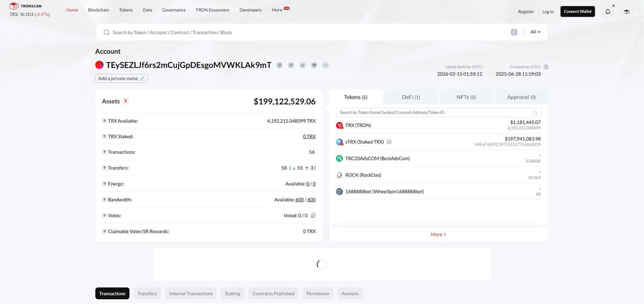Image resolution: width=644 pixels, height=304 pixels.
Task: Click the small icon after sTRX (Staked TRX)
Action: 389,142
